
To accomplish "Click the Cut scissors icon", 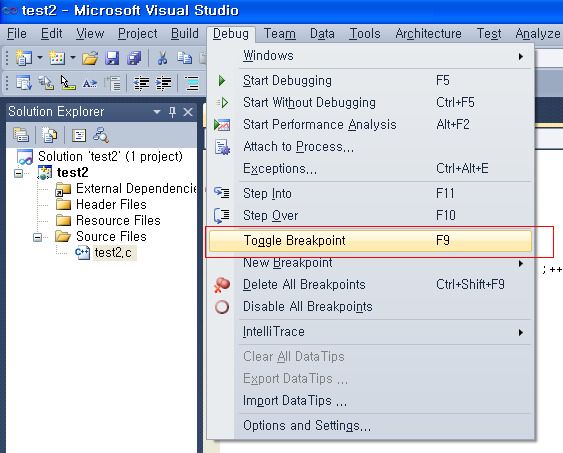I will pyautogui.click(x=162, y=58).
